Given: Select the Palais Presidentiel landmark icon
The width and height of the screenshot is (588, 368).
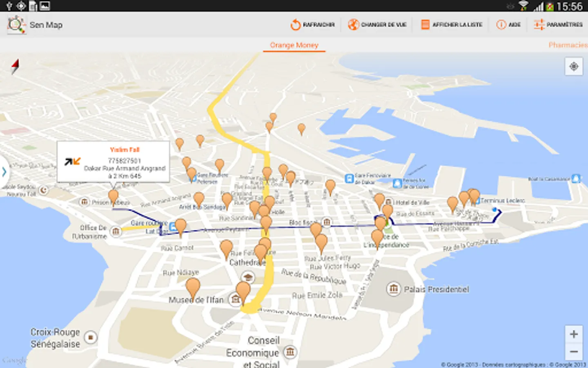Looking at the screenshot, I should pos(393,289).
